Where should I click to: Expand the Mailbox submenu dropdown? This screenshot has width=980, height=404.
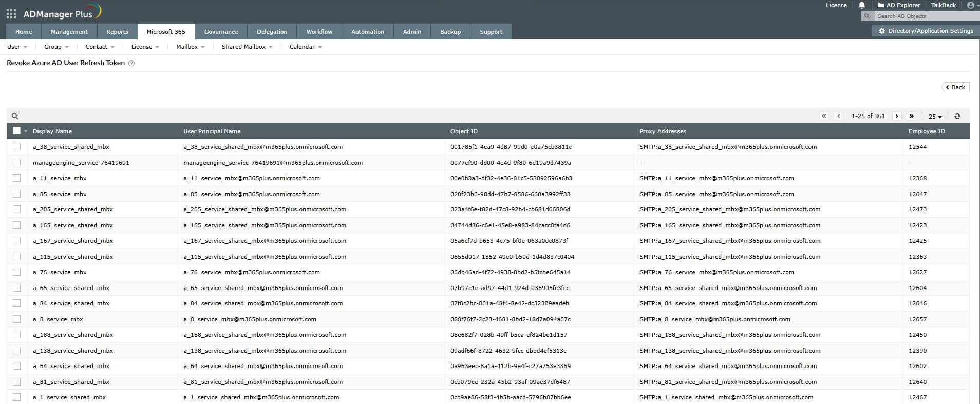[x=191, y=47]
